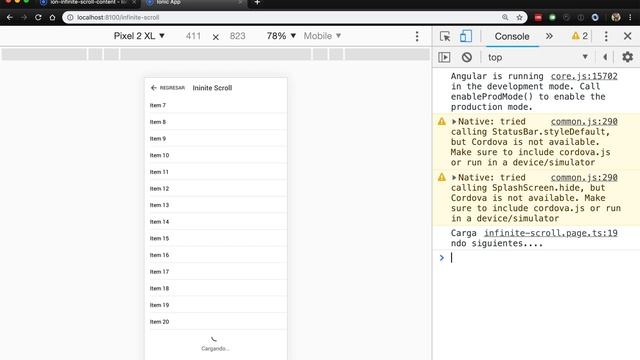Click the site info icon in address bar
640x360 pixels.
pos(70,18)
